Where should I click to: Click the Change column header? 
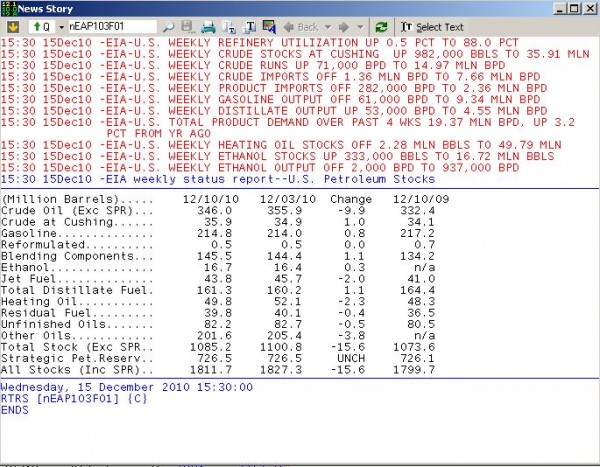point(351,199)
